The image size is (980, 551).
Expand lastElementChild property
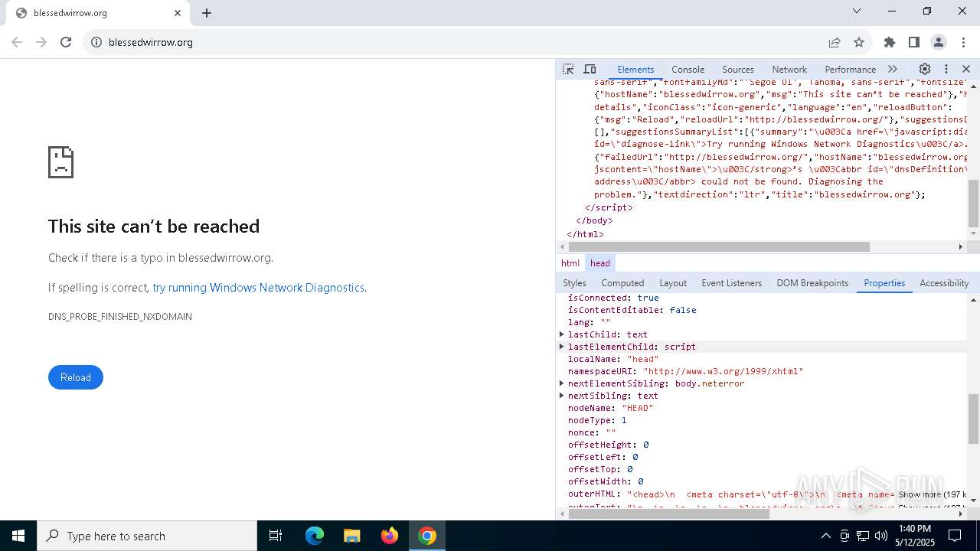click(561, 347)
